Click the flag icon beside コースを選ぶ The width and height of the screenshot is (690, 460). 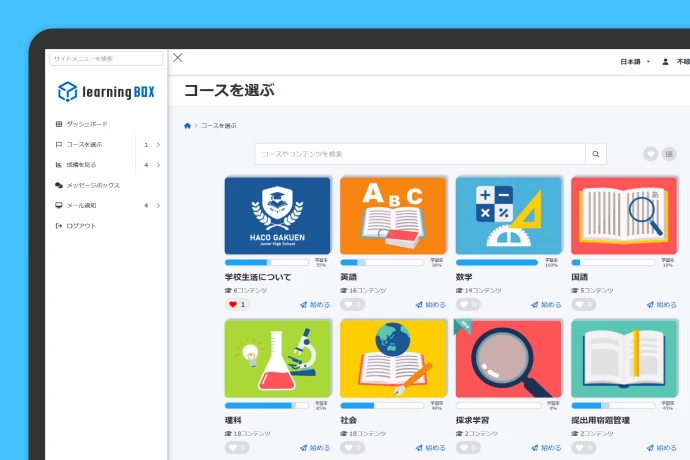[59, 144]
